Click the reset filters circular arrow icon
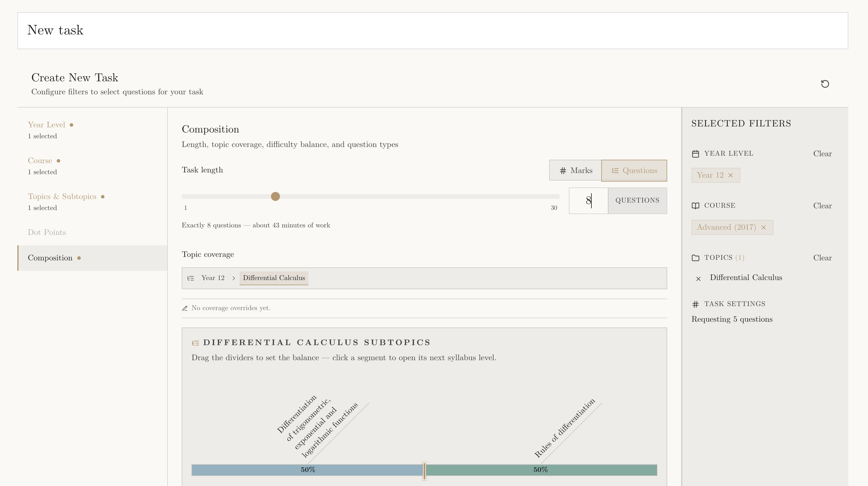 coord(825,84)
